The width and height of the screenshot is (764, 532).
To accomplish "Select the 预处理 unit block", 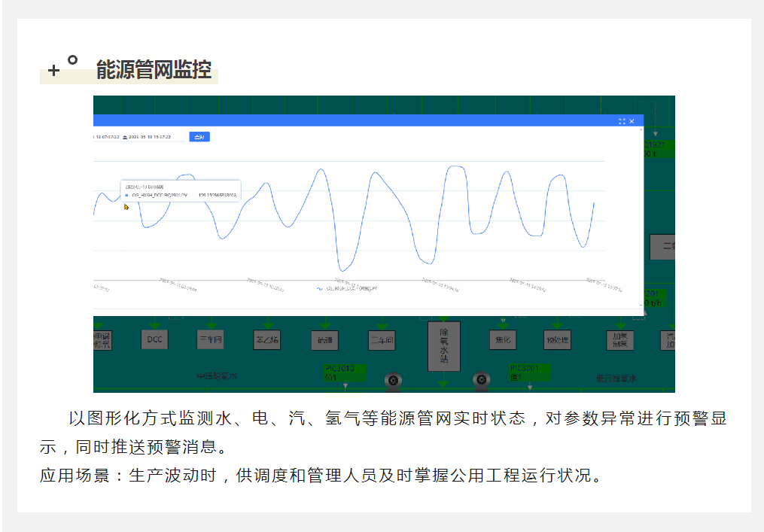I will pos(558,340).
